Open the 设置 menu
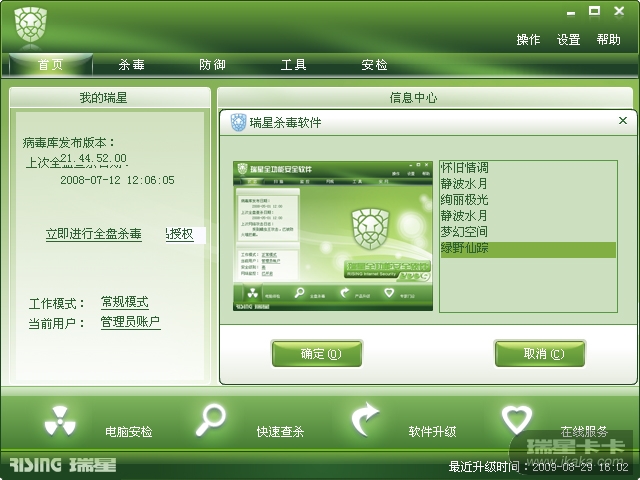Image resolution: width=640 pixels, height=480 pixels. click(568, 40)
